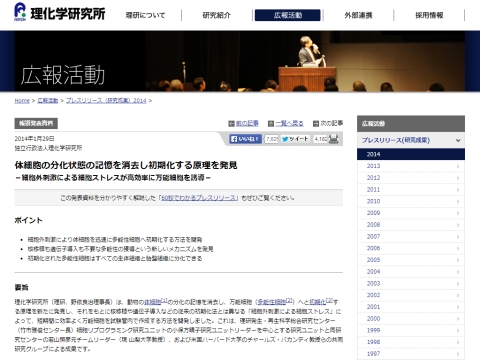
Task: Open the 2007 press release year
Action: [411, 237]
